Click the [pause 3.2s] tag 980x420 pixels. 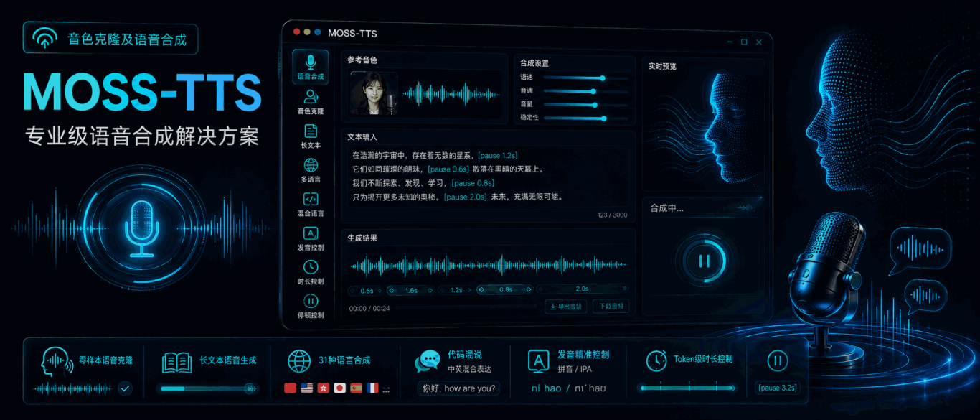coord(778,388)
